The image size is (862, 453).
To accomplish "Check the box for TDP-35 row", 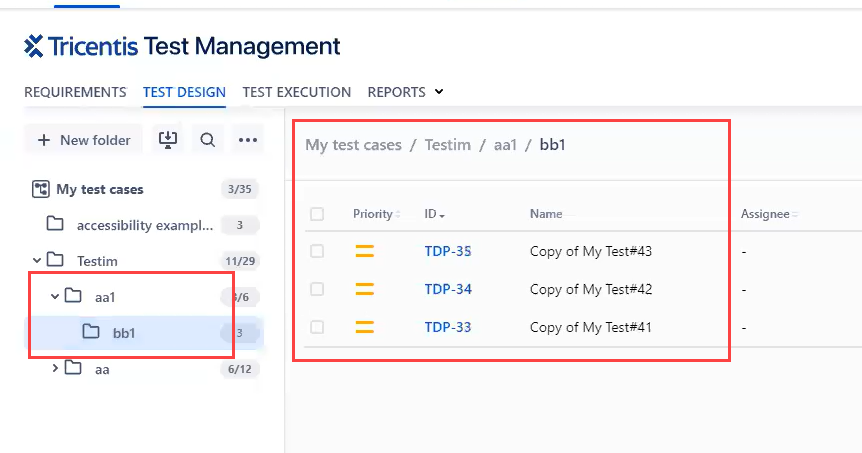I will [x=317, y=251].
